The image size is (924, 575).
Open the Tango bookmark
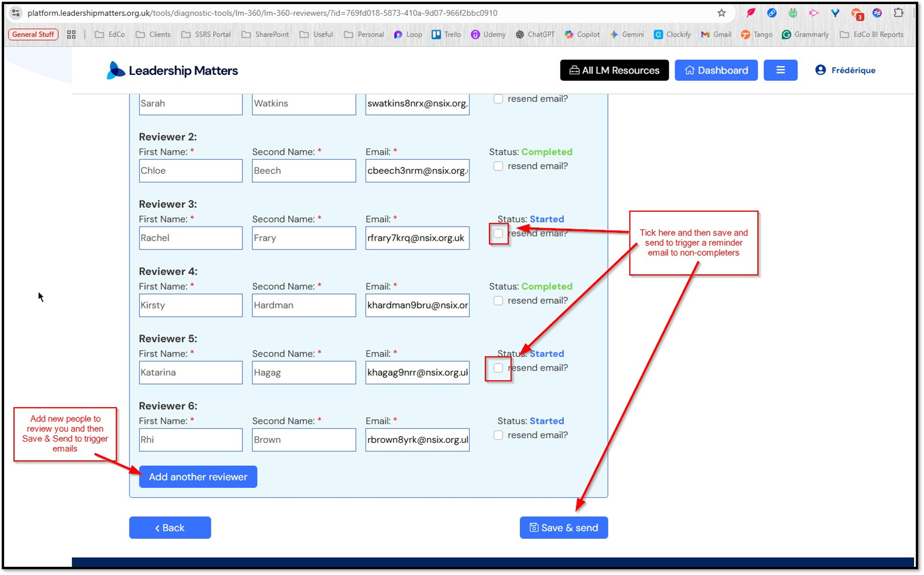(757, 35)
